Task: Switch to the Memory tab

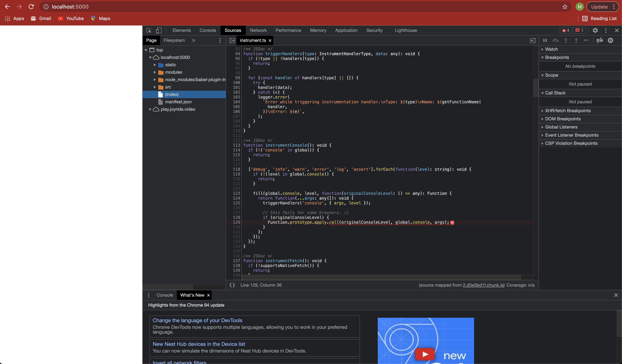Action: pos(318,30)
